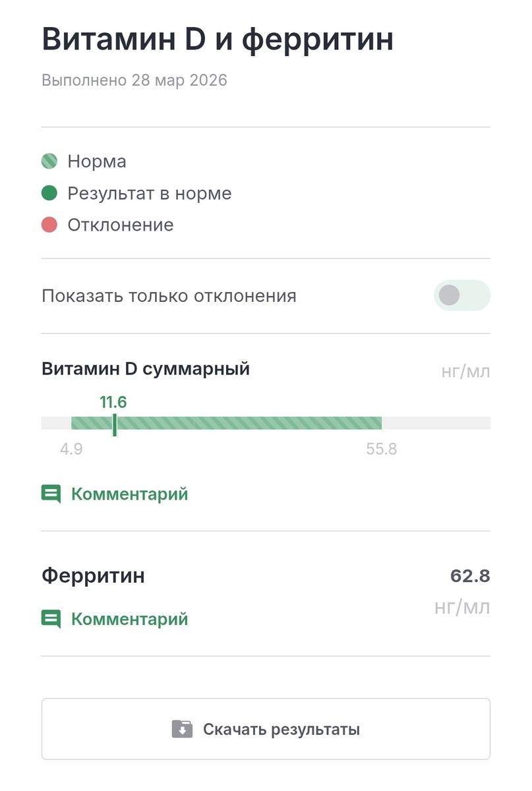Click the red Отклонение legend dot
This screenshot has height=791, width=532.
[x=49, y=225]
